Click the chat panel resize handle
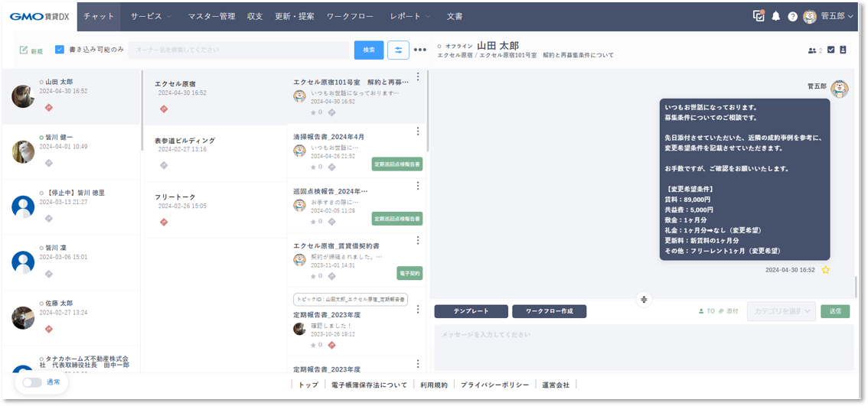This screenshot has width=868, height=406. (644, 299)
